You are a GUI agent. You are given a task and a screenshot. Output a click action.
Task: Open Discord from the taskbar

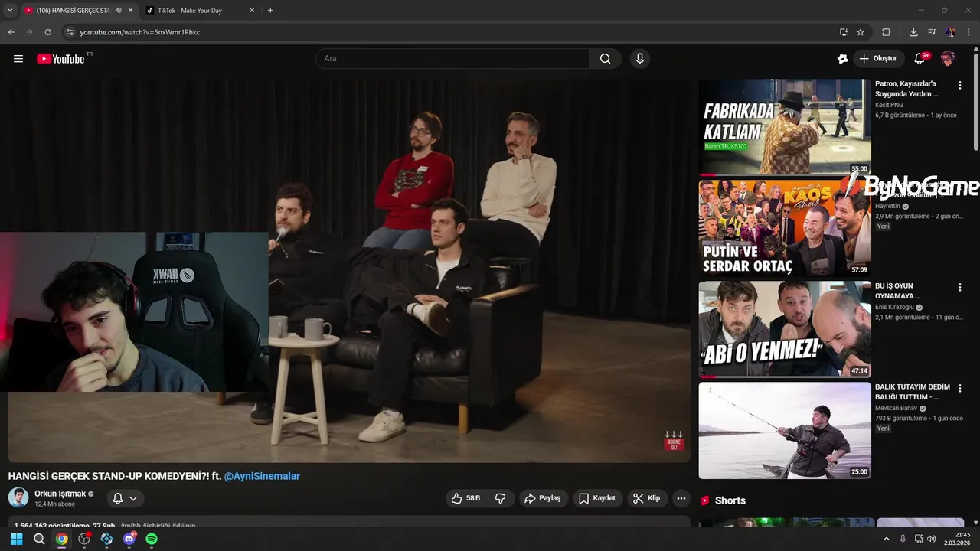tap(129, 539)
